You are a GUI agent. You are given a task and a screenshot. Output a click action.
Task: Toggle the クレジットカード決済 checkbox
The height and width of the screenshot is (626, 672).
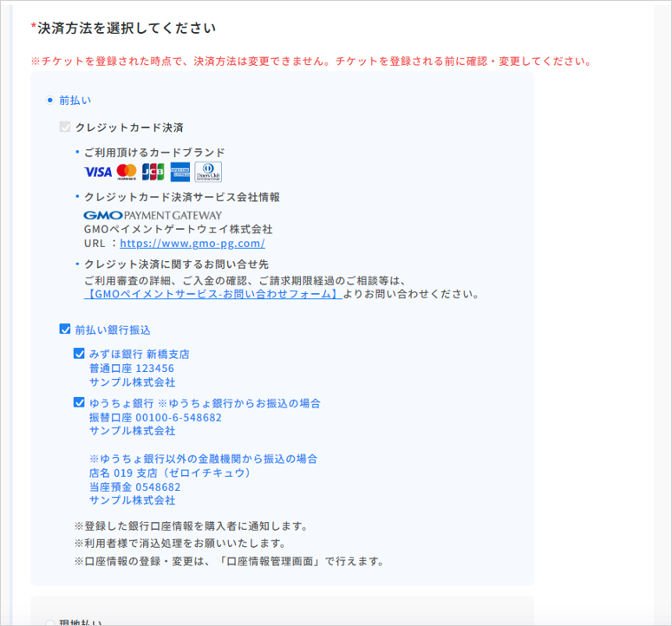(64, 127)
